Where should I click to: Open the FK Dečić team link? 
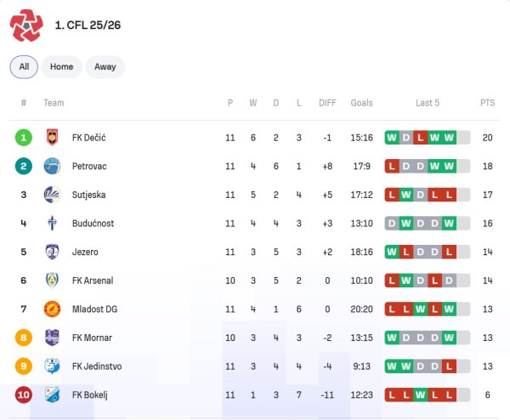tap(88, 138)
